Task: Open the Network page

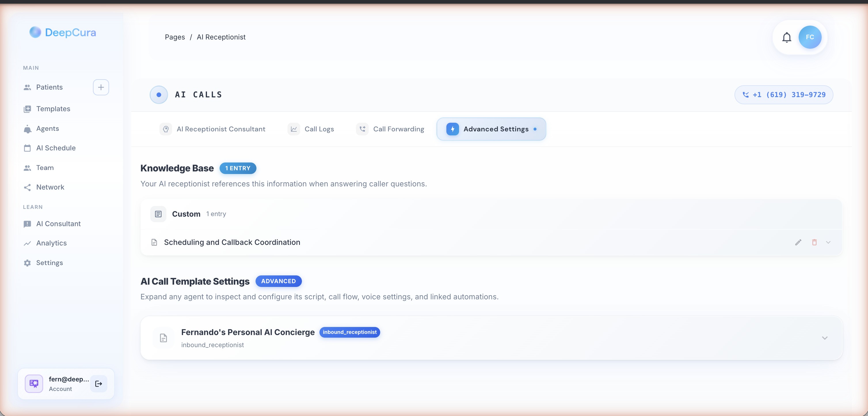Action: pos(50,187)
